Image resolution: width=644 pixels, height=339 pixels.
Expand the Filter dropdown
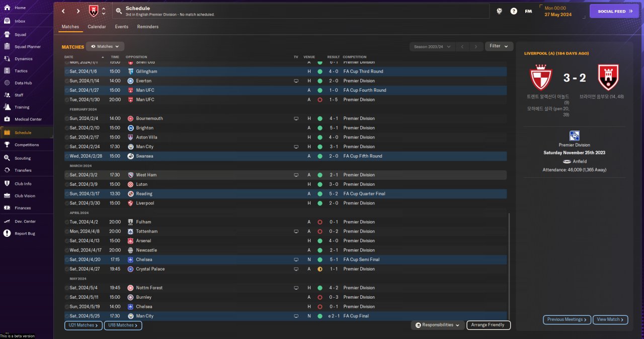tap(499, 46)
